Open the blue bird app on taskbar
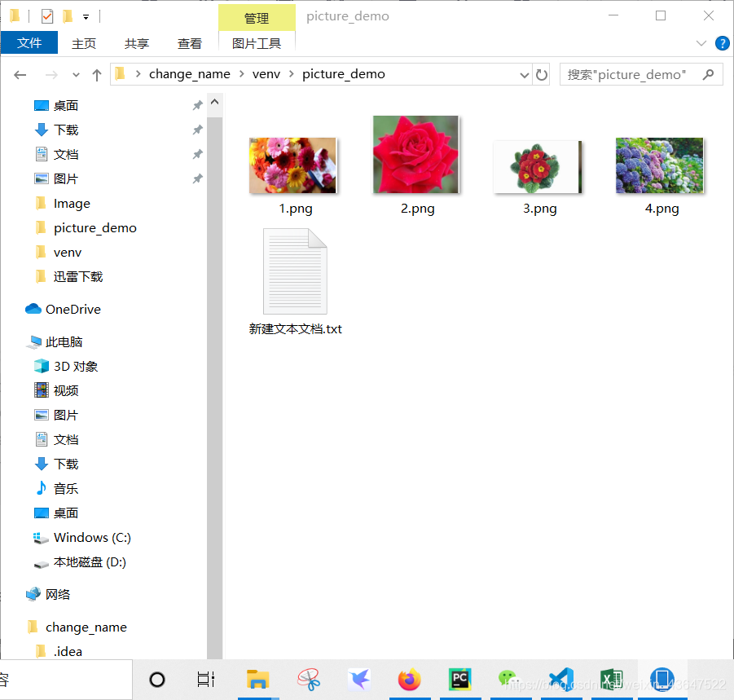The height and width of the screenshot is (700, 734). 359,680
